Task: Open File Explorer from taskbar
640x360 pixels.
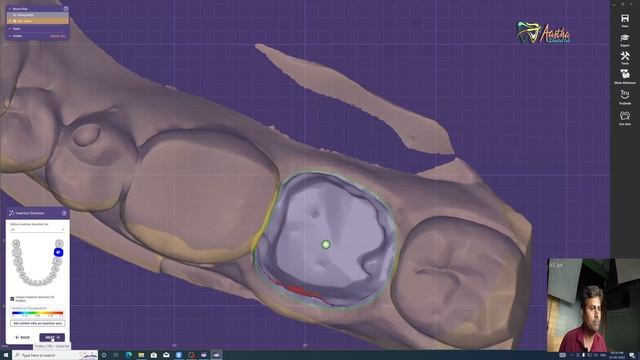Action: 141,355
